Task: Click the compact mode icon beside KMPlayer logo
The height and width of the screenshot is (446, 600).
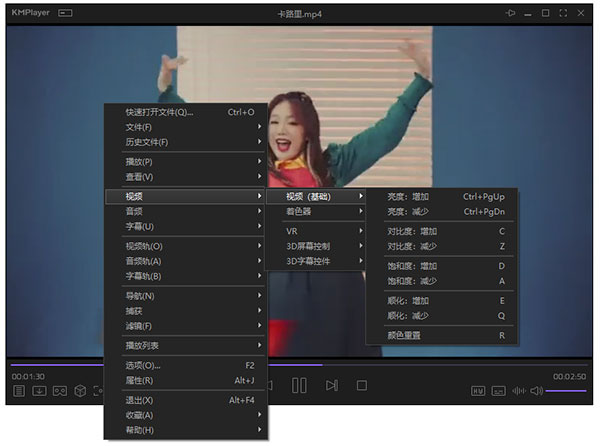Action: tap(65, 13)
